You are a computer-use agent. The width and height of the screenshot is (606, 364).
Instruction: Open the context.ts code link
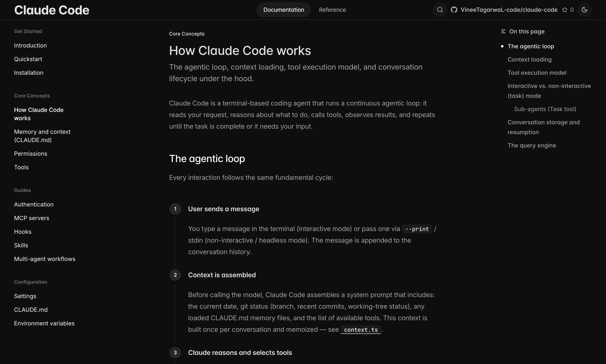coord(361,330)
